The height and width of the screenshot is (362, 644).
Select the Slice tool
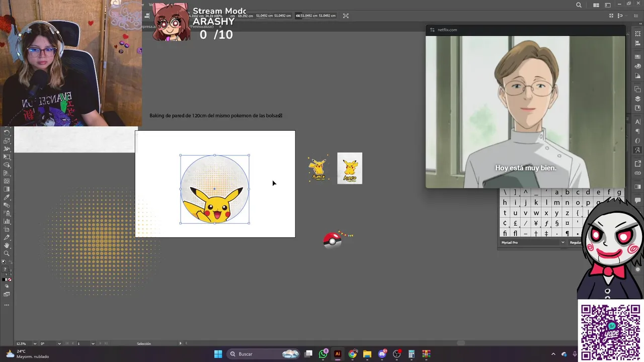click(x=7, y=237)
